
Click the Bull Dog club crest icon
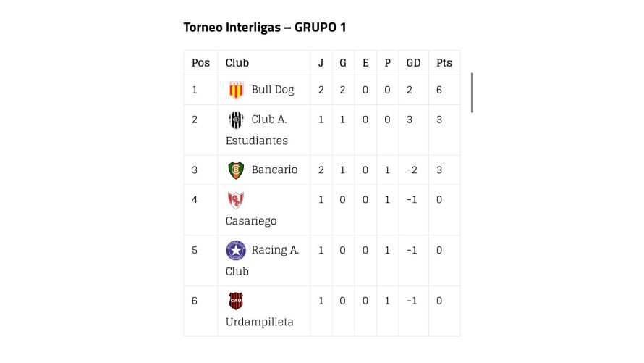[236, 90]
